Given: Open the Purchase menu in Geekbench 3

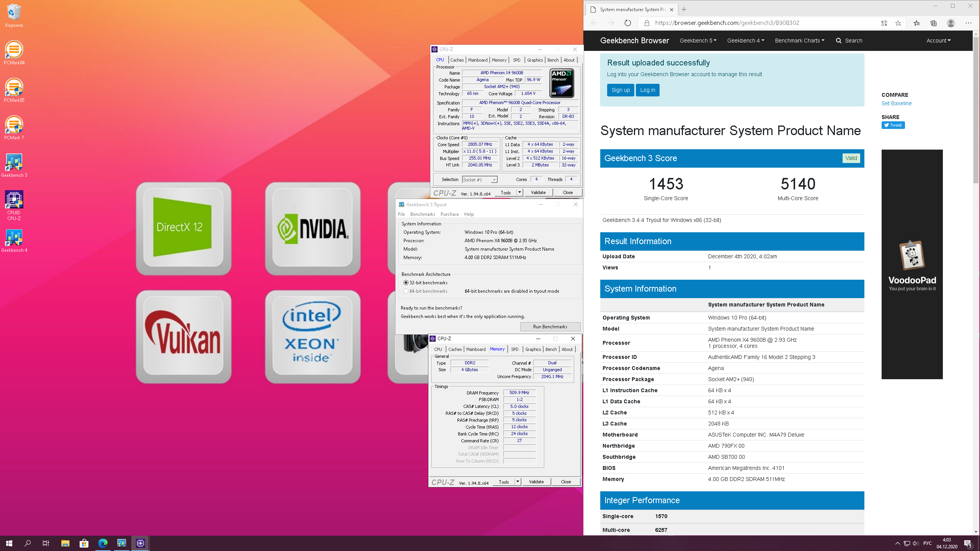Looking at the screenshot, I should [449, 214].
